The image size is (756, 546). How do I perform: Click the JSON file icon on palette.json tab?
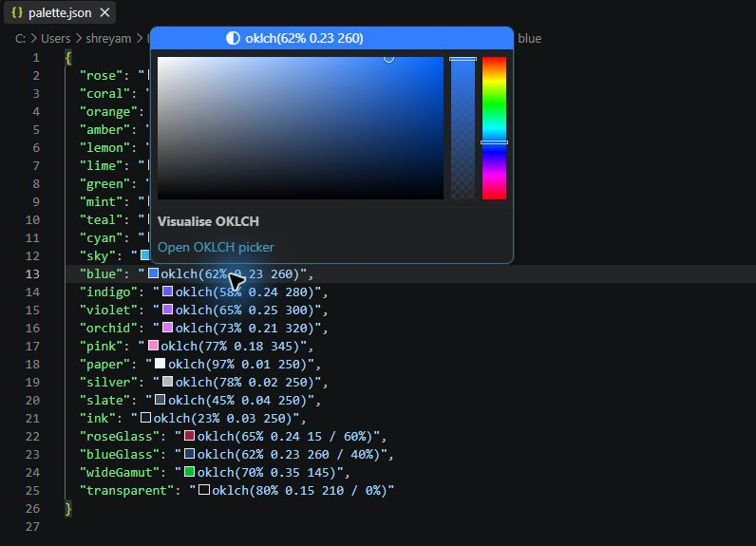pyautogui.click(x=17, y=12)
